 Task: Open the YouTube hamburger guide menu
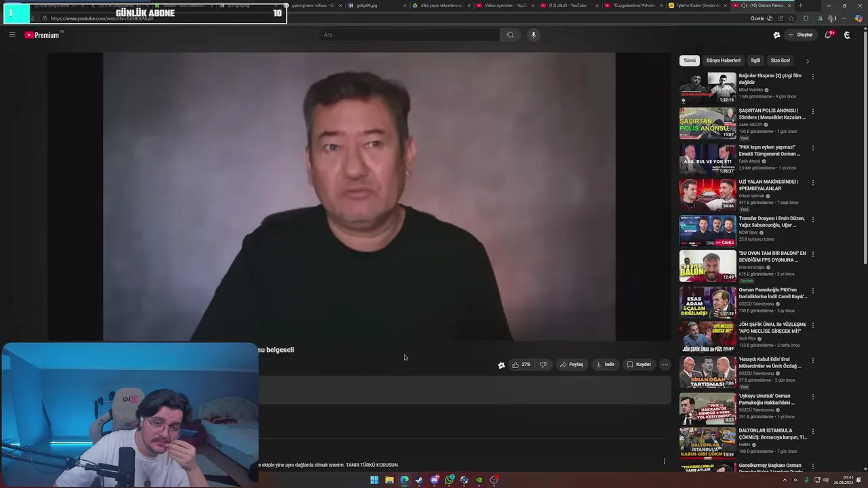pyautogui.click(x=12, y=35)
